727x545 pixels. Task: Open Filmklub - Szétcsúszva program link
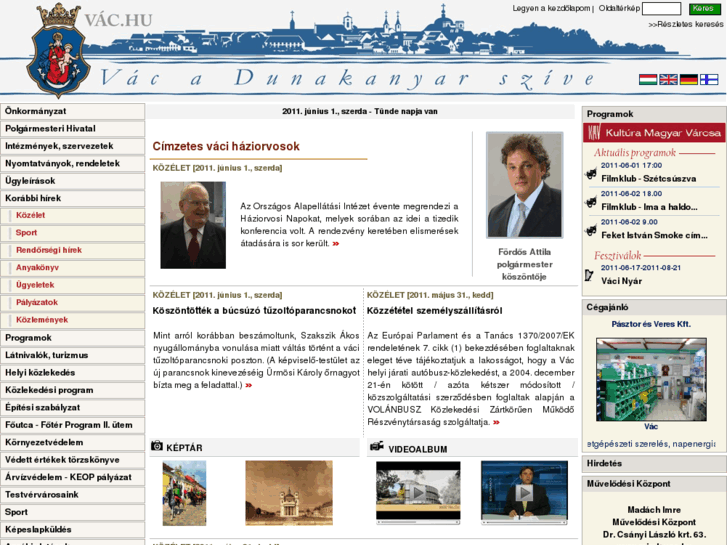coord(648,179)
